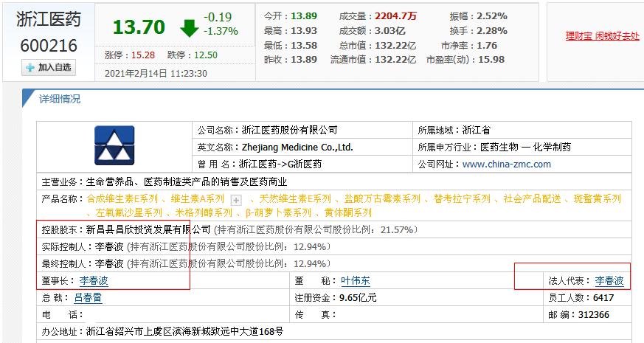Viewport: 644px width, 343px height.
Task: Click product 米格列醇系列
Action: pos(204,212)
